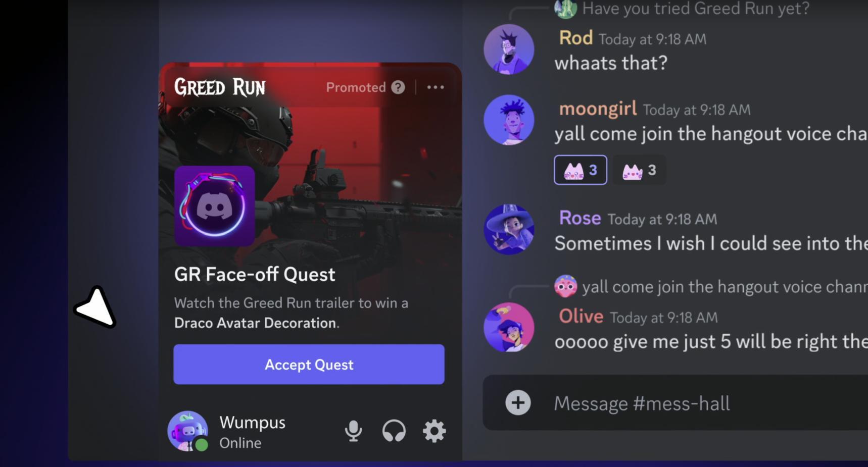Screen dimensions: 868x467
Task: Open the Promoted help question mark
Action: tap(398, 87)
